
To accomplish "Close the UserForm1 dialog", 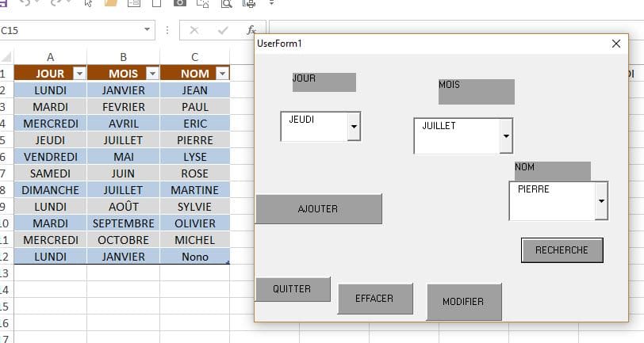I will point(615,44).
